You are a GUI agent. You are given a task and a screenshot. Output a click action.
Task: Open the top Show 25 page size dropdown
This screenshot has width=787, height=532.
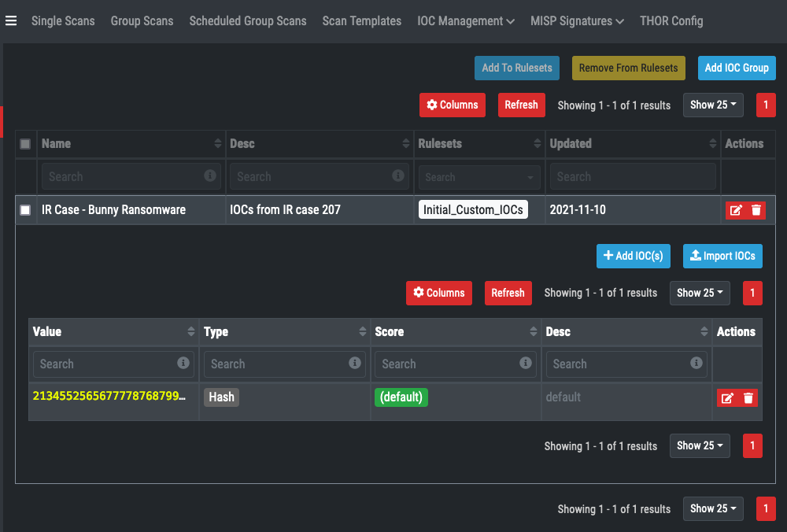[x=713, y=105]
